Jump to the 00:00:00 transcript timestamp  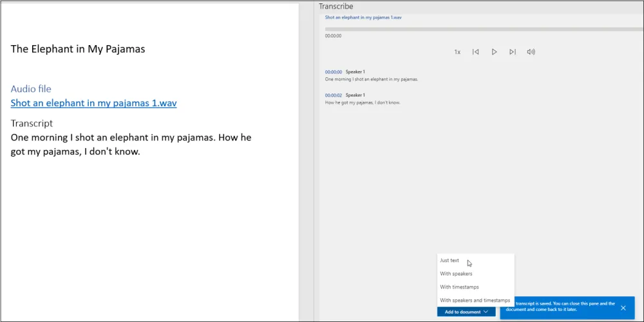coord(333,72)
